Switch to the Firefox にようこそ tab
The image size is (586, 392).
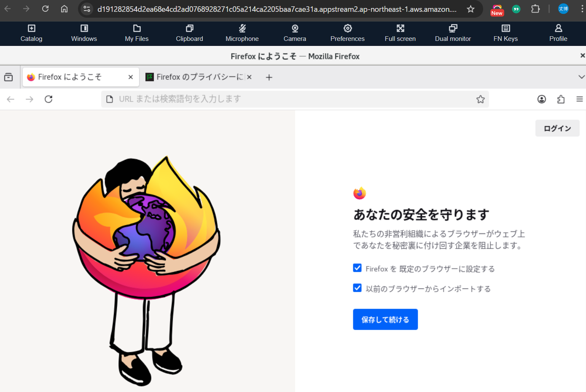81,77
